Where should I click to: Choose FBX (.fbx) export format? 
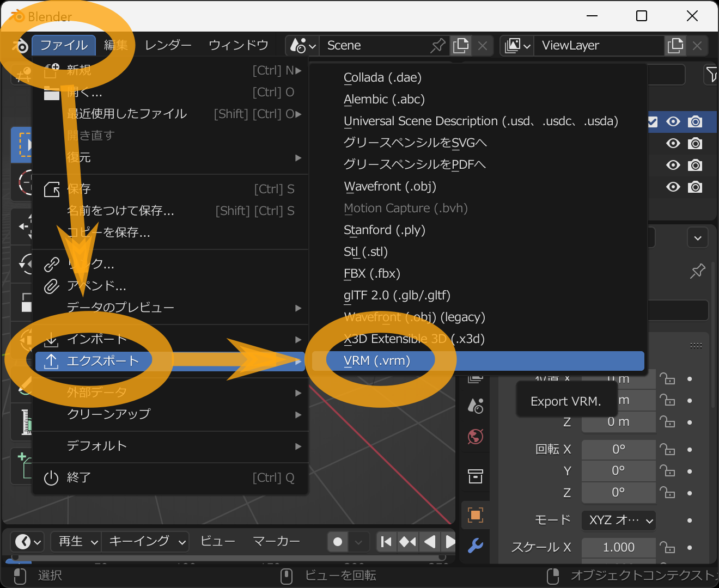click(x=478, y=273)
